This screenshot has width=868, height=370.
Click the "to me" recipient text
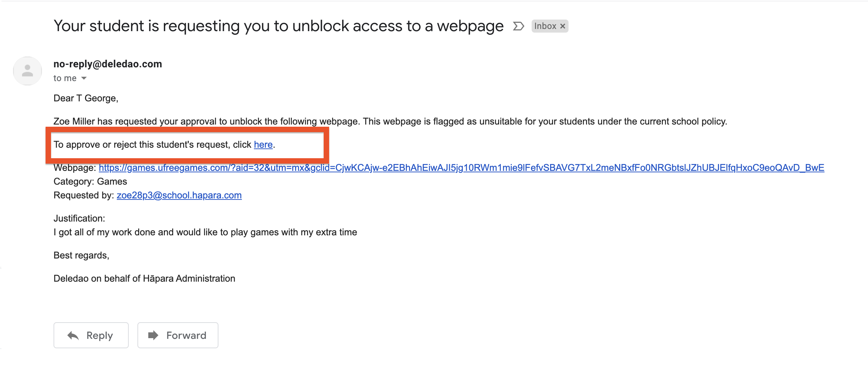point(65,78)
